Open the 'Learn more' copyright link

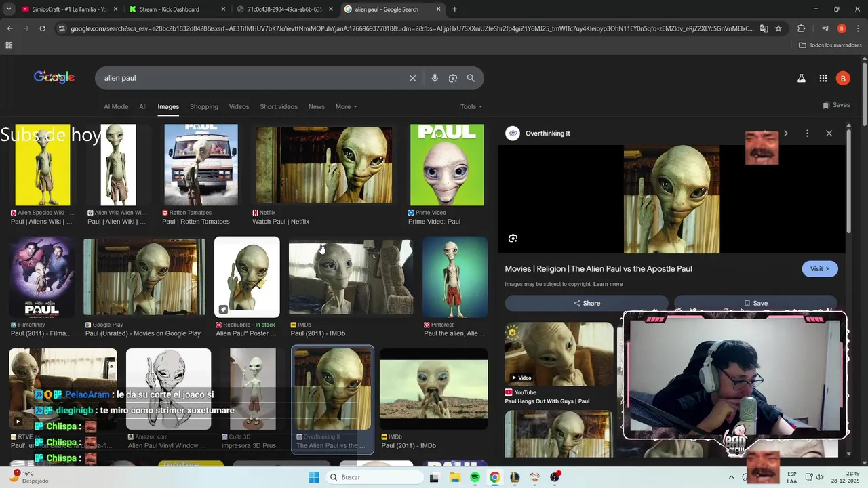(608, 284)
